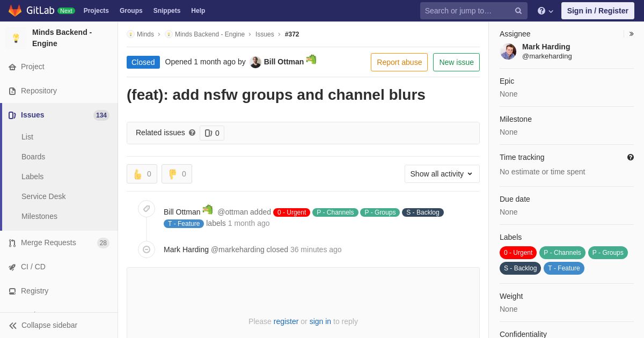Screen dimensions: 644x338
Task: Click the S - Backlog label in activity
Action: [423, 212]
